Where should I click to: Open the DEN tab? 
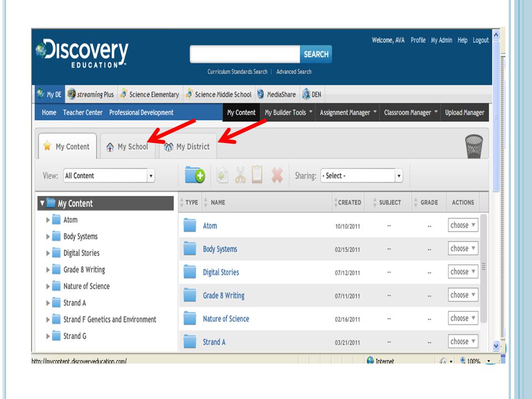point(312,94)
